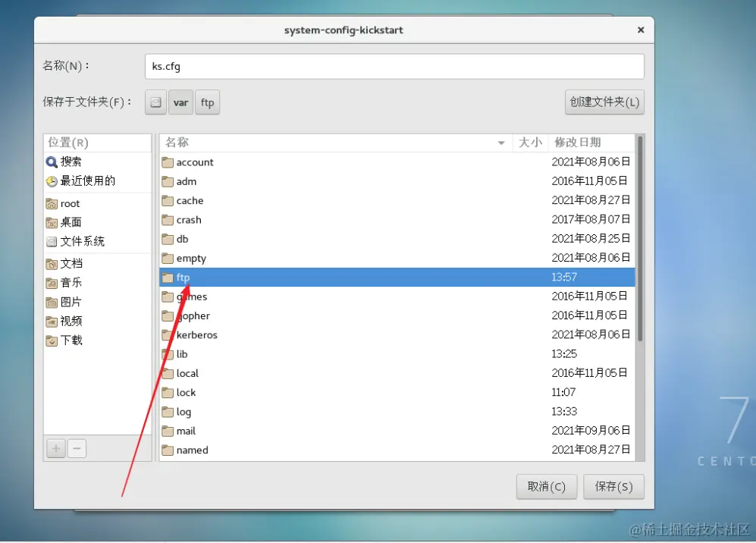Click the 13:57 date of ftp
756x543 pixels.
(x=564, y=278)
